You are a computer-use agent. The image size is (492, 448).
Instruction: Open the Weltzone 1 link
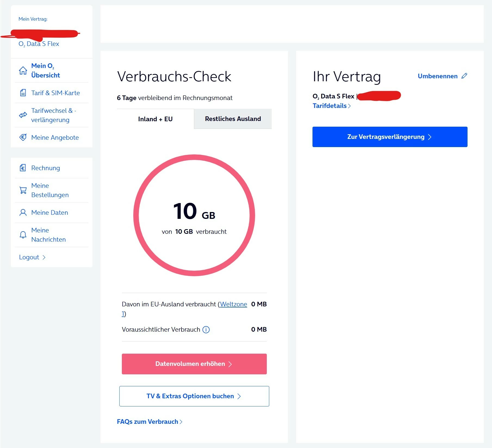point(233,304)
